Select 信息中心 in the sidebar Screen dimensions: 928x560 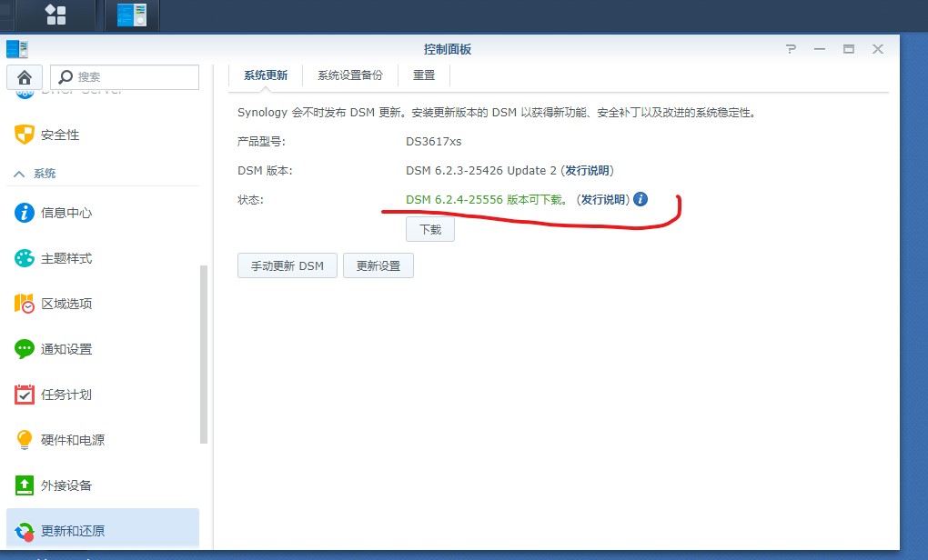[x=66, y=213]
